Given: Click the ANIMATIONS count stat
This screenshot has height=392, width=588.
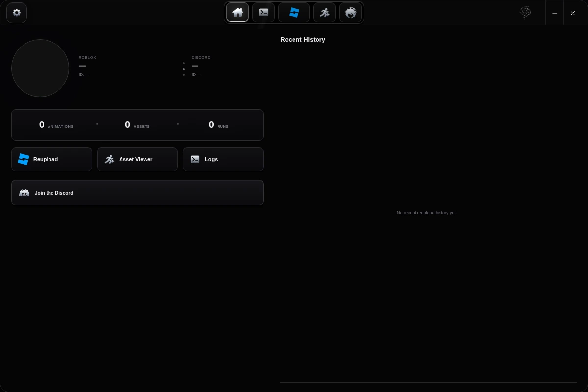Looking at the screenshot, I should pos(56,125).
